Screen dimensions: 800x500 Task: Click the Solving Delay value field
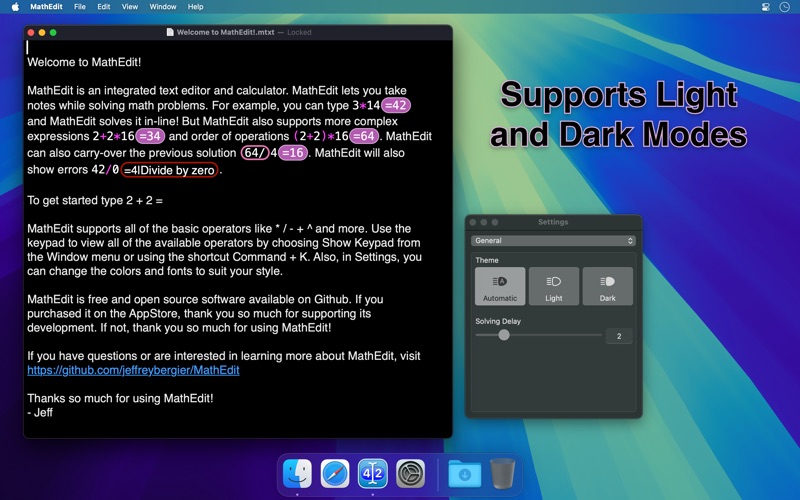tap(619, 336)
